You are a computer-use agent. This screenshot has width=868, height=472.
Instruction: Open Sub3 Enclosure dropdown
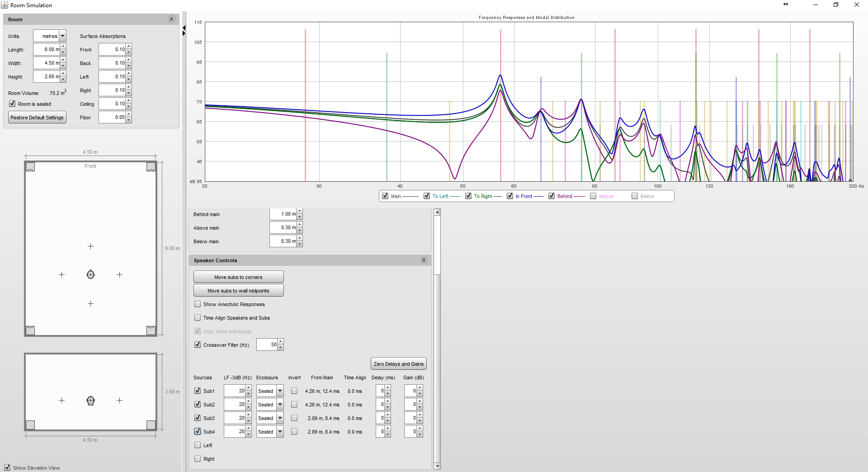point(280,418)
